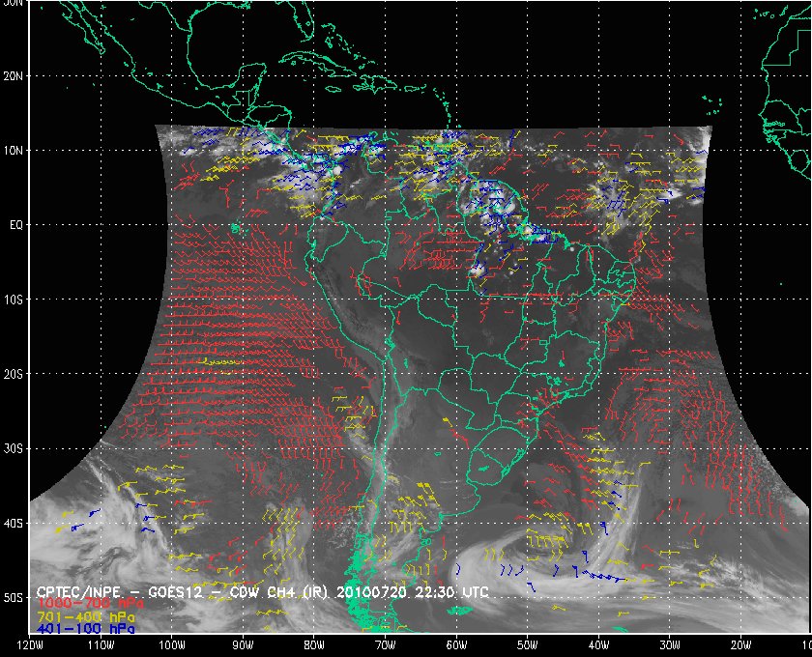Screen dimensions: 812x657
Task: Click the 30W longitude label
Action: click(670, 644)
